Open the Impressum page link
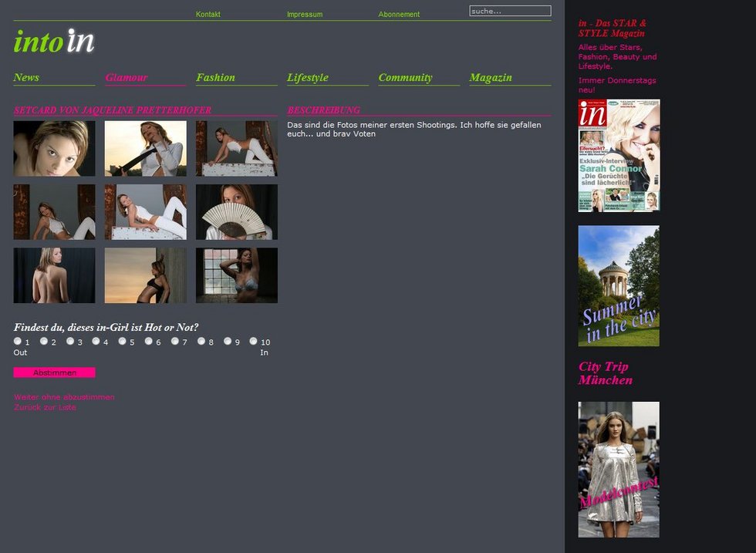Screen dimensions: 756x553 (305, 15)
